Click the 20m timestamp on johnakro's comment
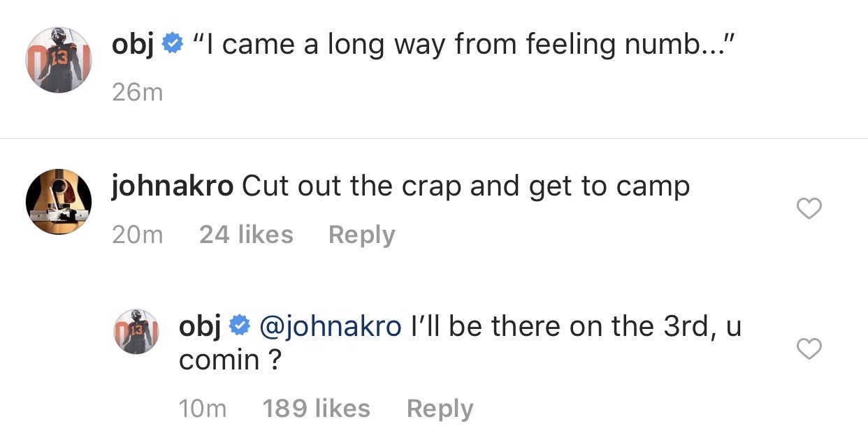The image size is (868, 447). click(137, 235)
